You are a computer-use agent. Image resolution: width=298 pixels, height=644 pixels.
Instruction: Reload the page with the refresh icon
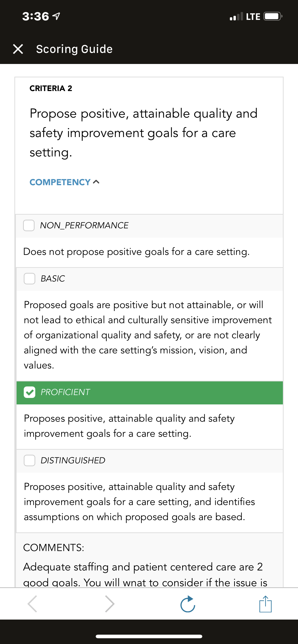click(188, 604)
